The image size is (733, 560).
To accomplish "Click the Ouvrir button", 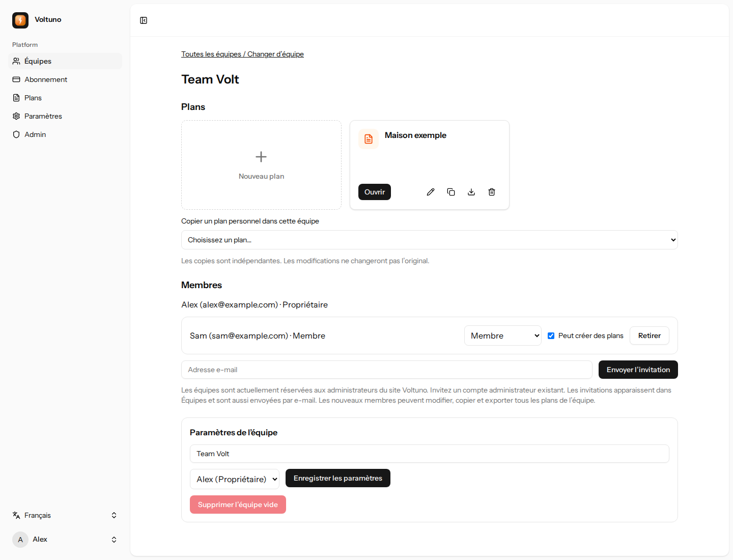I will [x=375, y=192].
